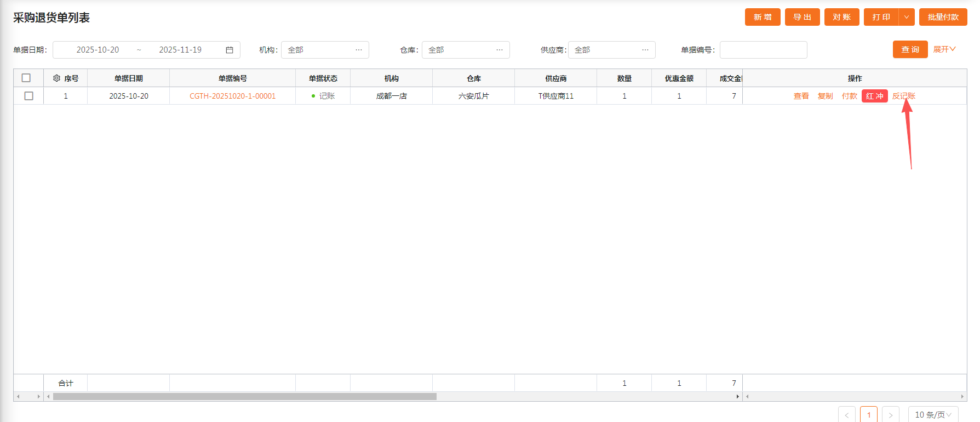Click the 成都一店 organization cell
The image size is (980, 422).
pyautogui.click(x=392, y=96)
